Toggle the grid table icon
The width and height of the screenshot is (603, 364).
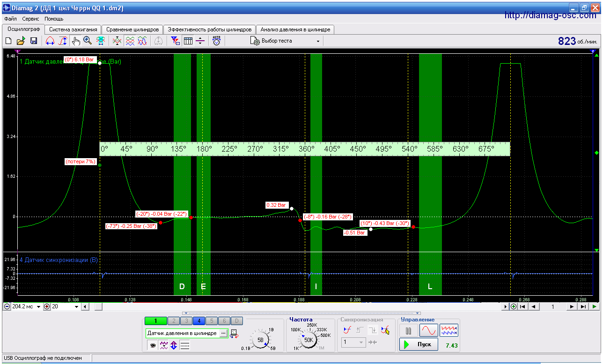188,41
